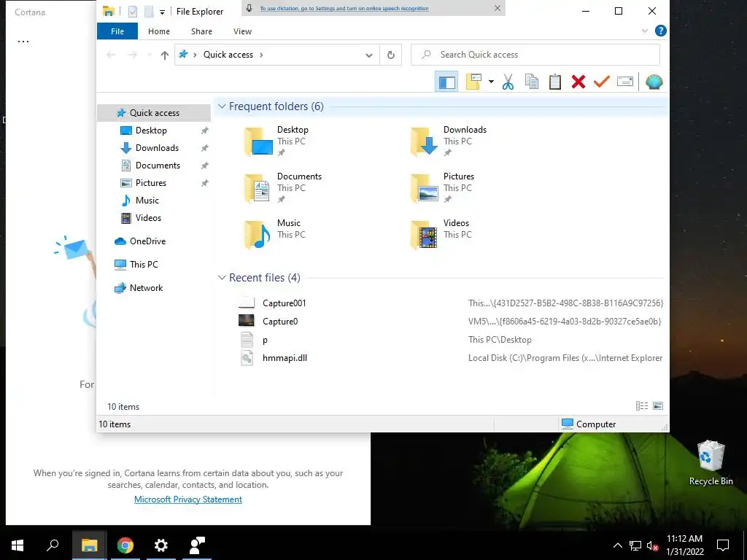Click the Rename label icon in toolbar
747x560 pixels.
tap(625, 82)
